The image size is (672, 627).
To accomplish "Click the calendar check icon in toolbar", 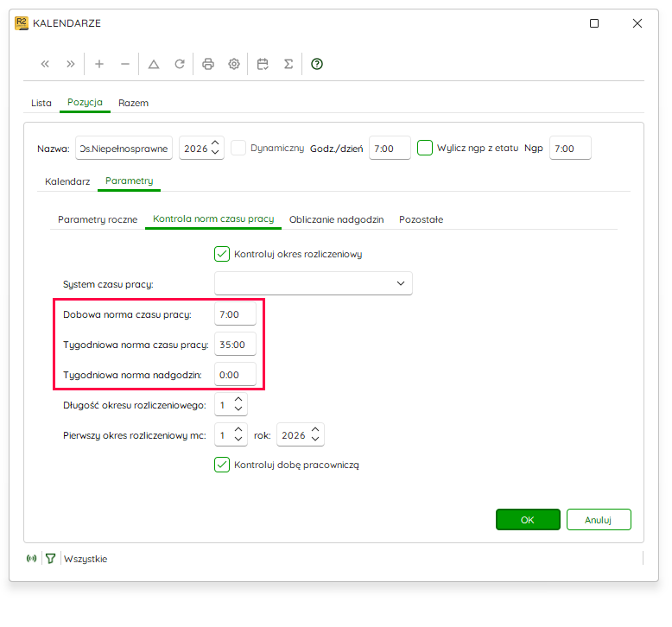I will point(263,64).
